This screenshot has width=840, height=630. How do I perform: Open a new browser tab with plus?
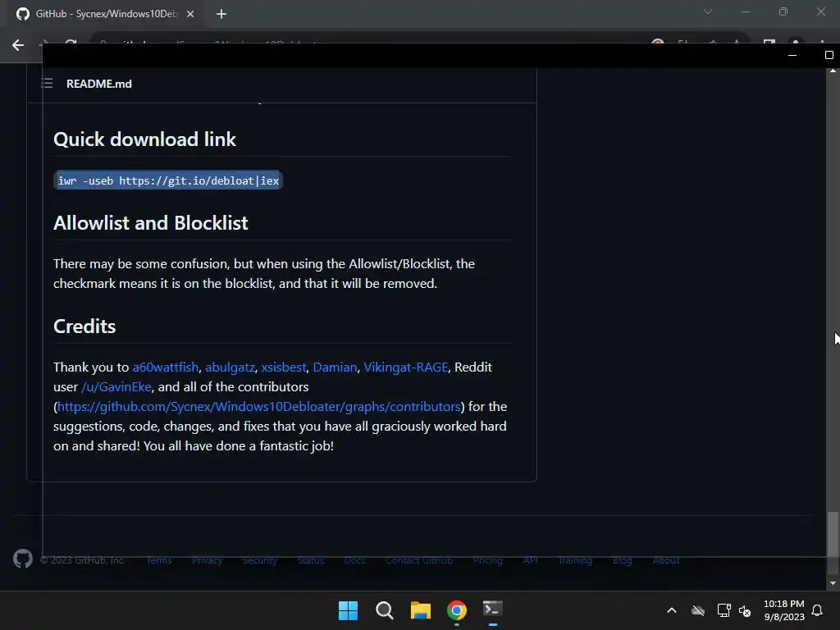click(x=221, y=14)
